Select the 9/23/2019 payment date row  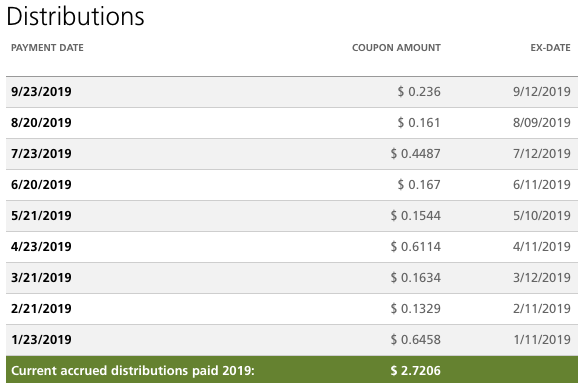click(x=292, y=92)
